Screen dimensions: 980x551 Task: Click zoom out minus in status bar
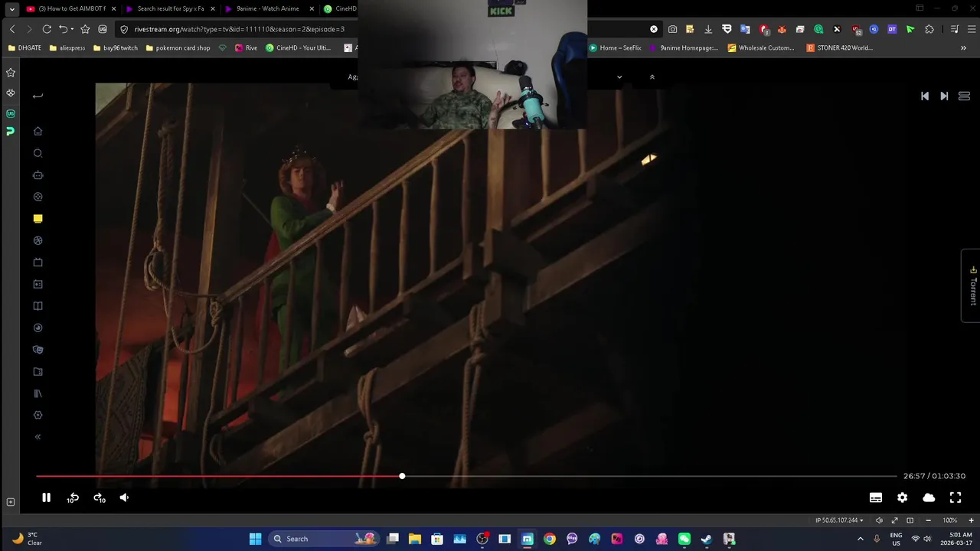[928, 520]
